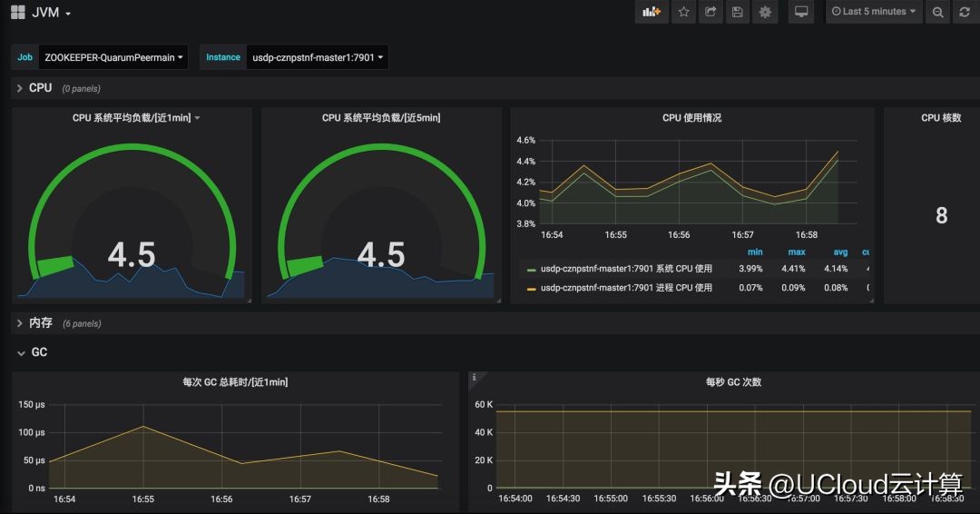980x514 pixels.
Task: Click the 1min gauge value 4.5
Action: pos(132,254)
